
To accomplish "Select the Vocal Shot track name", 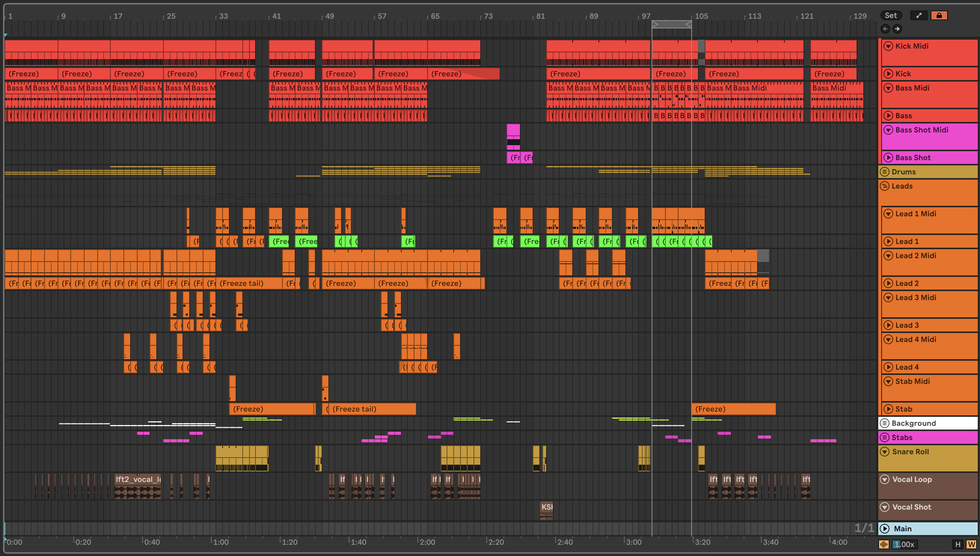I will [911, 507].
